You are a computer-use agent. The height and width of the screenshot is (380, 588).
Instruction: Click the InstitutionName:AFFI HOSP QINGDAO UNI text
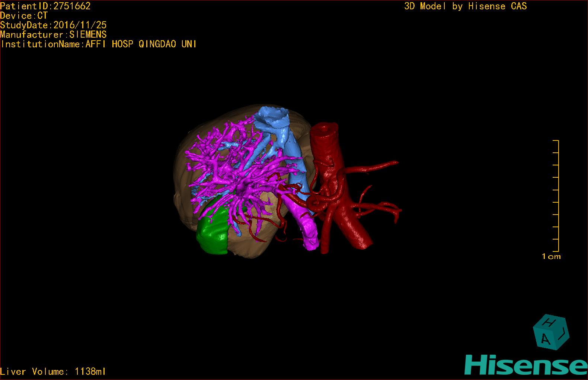pos(99,44)
